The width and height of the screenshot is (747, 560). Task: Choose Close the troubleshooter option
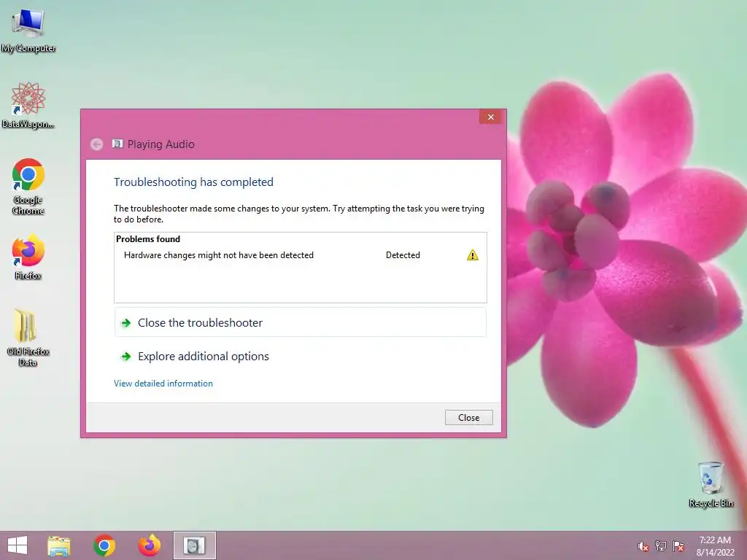(300, 323)
